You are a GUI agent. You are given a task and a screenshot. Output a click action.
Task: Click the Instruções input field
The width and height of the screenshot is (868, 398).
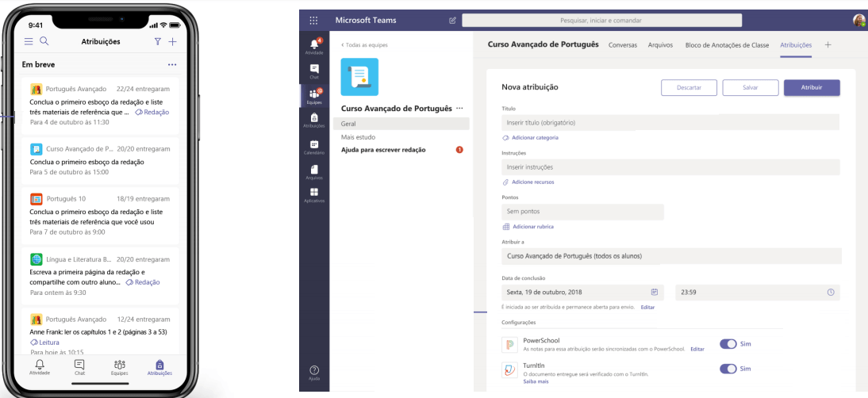click(x=670, y=167)
